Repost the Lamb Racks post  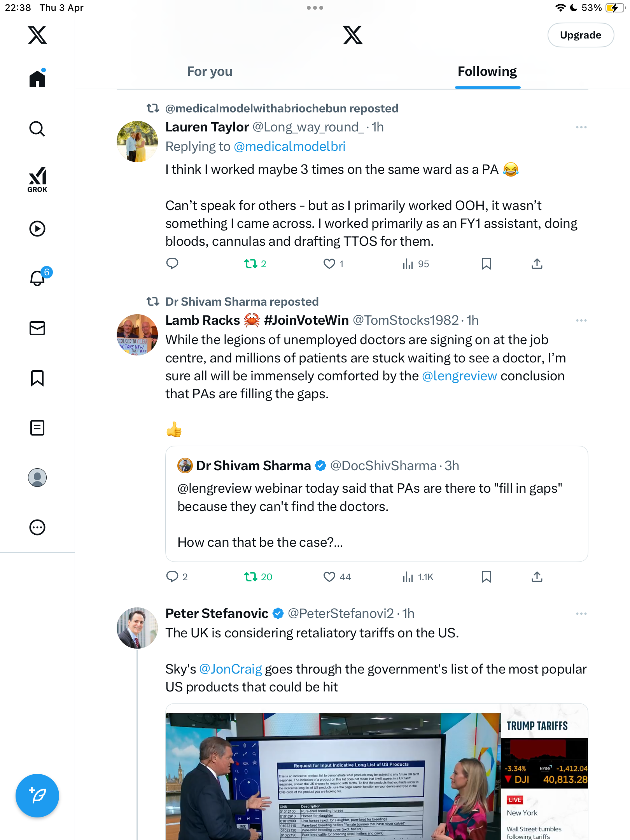tap(258, 577)
